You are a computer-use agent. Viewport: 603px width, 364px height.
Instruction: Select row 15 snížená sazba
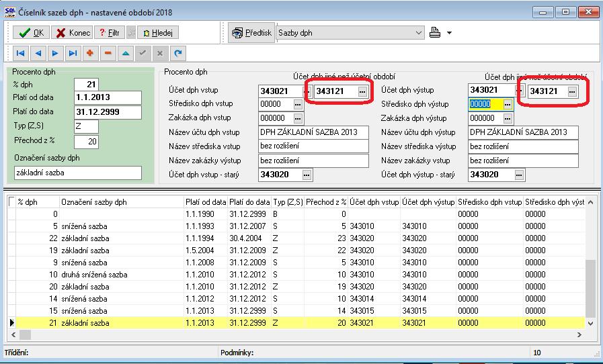pyautogui.click(x=296, y=310)
